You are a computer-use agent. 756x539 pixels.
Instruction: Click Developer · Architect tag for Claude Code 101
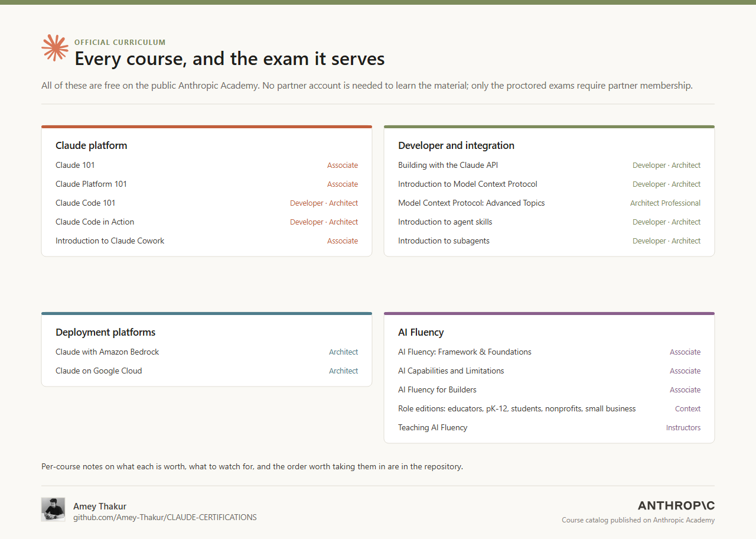pyautogui.click(x=324, y=203)
